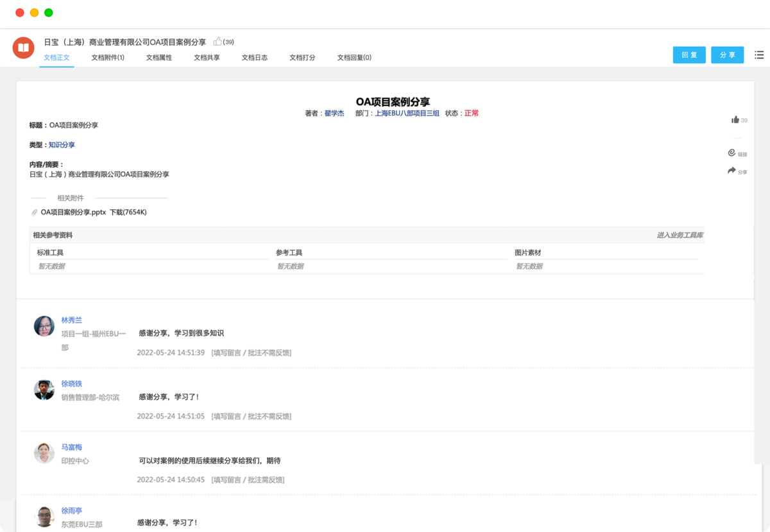Click the blue 分享 button
Viewport: 770px width, 532px height.
(x=727, y=55)
